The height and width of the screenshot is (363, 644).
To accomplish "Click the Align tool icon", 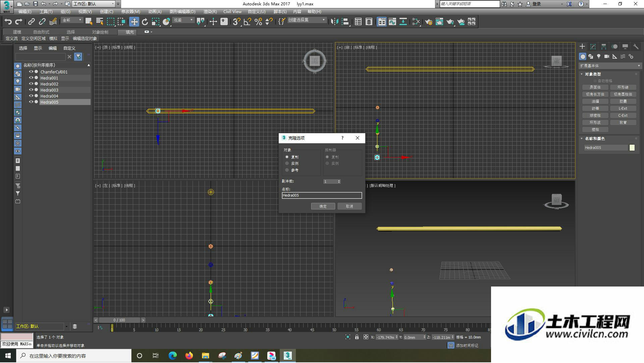I will (x=345, y=22).
